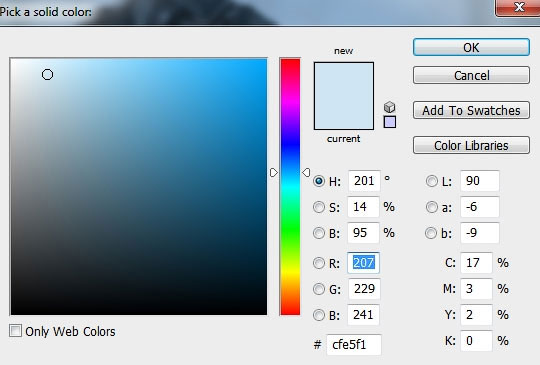Viewport: 540px width, 365px height.
Task: Select the Lab b radio button
Action: pyautogui.click(x=431, y=233)
